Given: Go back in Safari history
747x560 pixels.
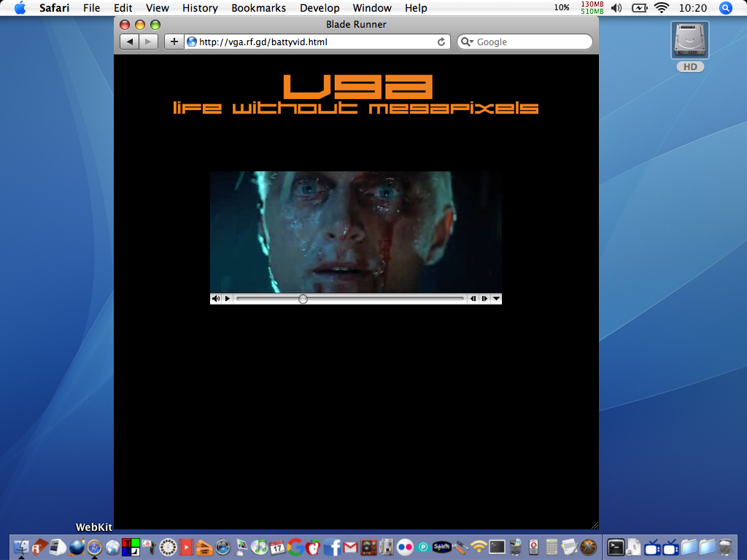Looking at the screenshot, I should click(x=129, y=42).
